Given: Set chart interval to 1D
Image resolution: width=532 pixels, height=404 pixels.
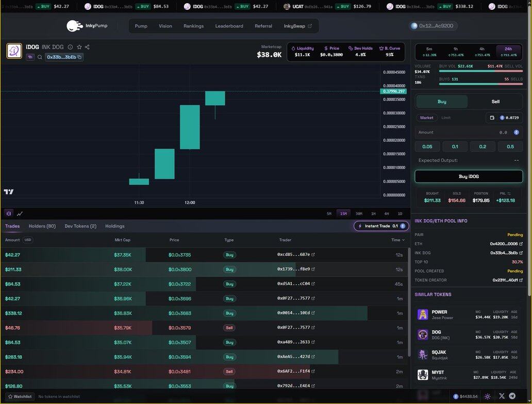Looking at the screenshot, I should pyautogui.click(x=400, y=214).
